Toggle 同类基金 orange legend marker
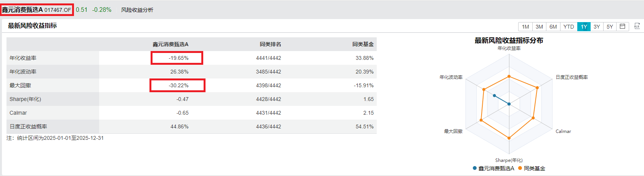This screenshot has width=644, height=176. click(520, 168)
